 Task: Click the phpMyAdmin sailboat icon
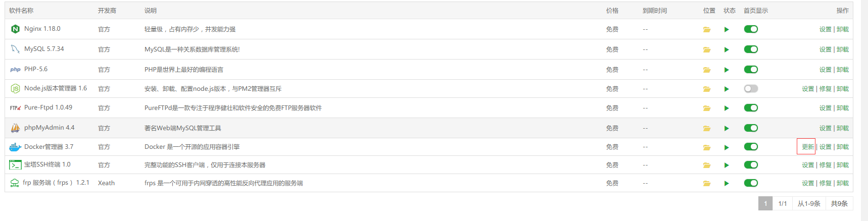pyautogui.click(x=15, y=128)
